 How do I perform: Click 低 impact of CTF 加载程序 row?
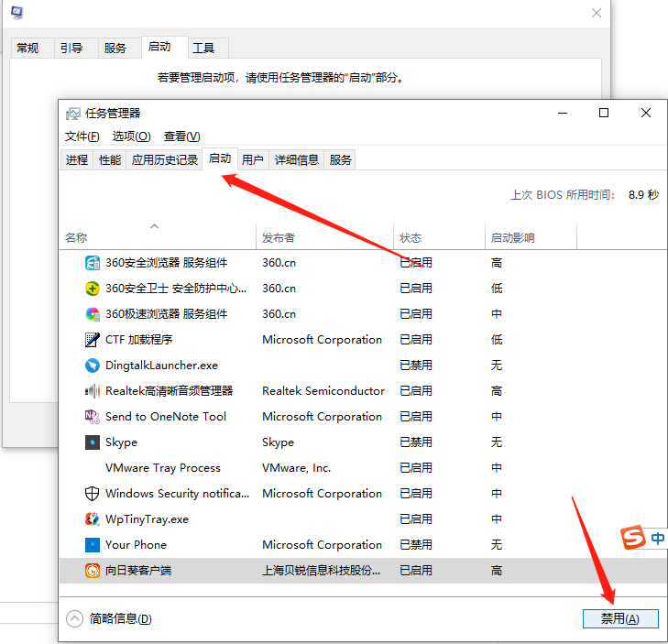click(x=497, y=340)
